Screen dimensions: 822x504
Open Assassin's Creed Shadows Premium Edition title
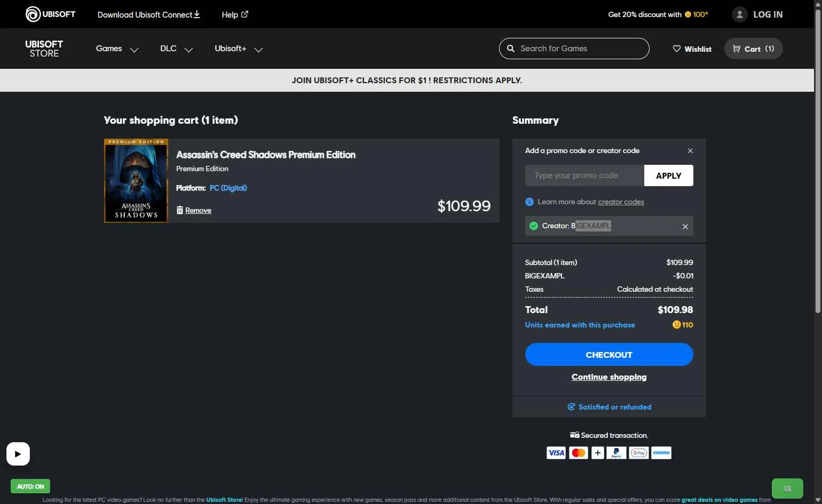pos(266,155)
